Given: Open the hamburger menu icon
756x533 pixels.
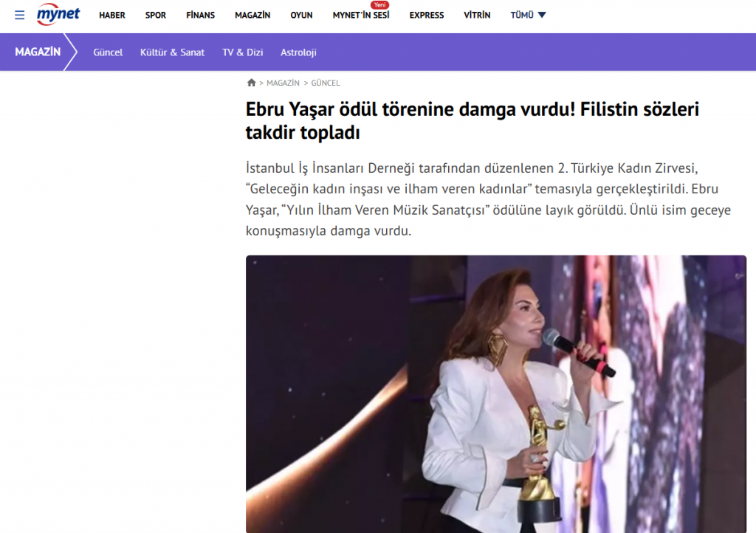Looking at the screenshot, I should (x=19, y=15).
